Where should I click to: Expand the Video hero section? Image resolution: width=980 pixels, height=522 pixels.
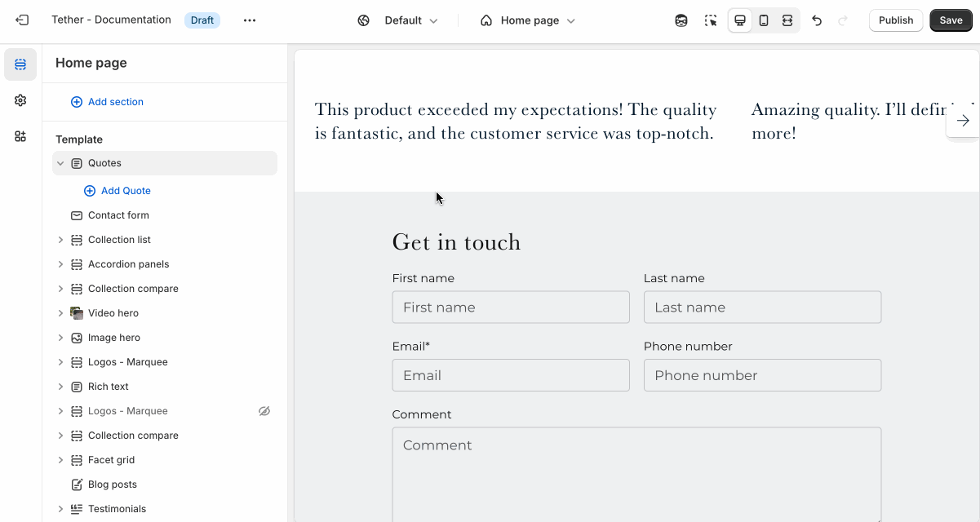tap(60, 313)
